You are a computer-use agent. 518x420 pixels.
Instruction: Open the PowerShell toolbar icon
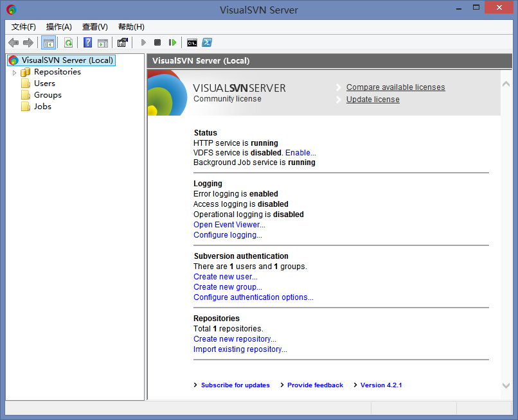tap(207, 42)
